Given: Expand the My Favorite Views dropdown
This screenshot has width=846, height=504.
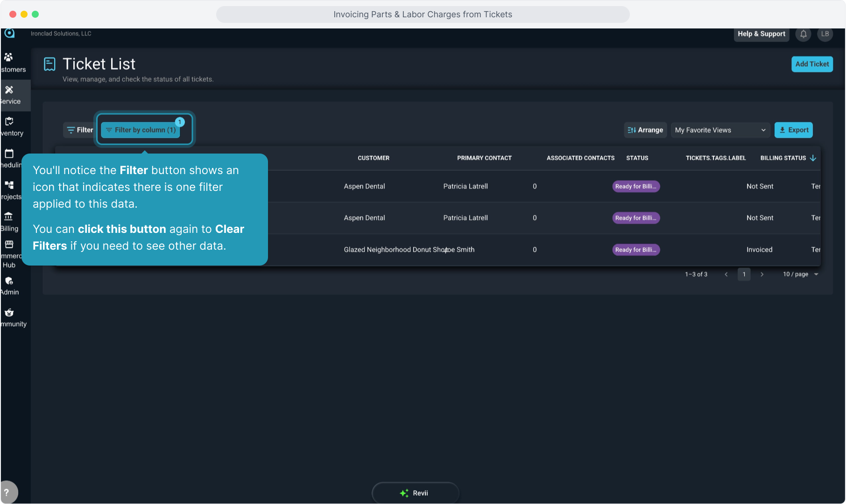Looking at the screenshot, I should 719,130.
